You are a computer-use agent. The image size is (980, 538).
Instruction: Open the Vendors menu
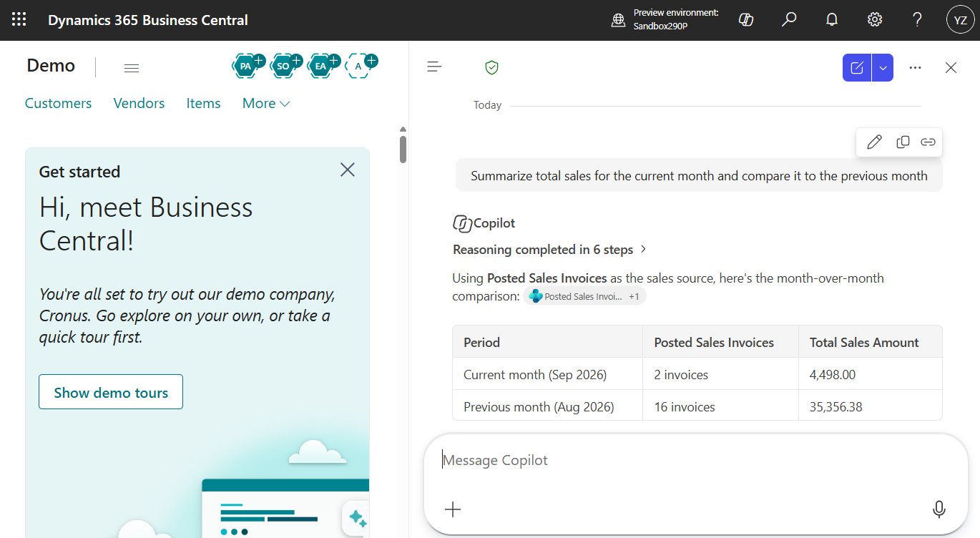(139, 104)
